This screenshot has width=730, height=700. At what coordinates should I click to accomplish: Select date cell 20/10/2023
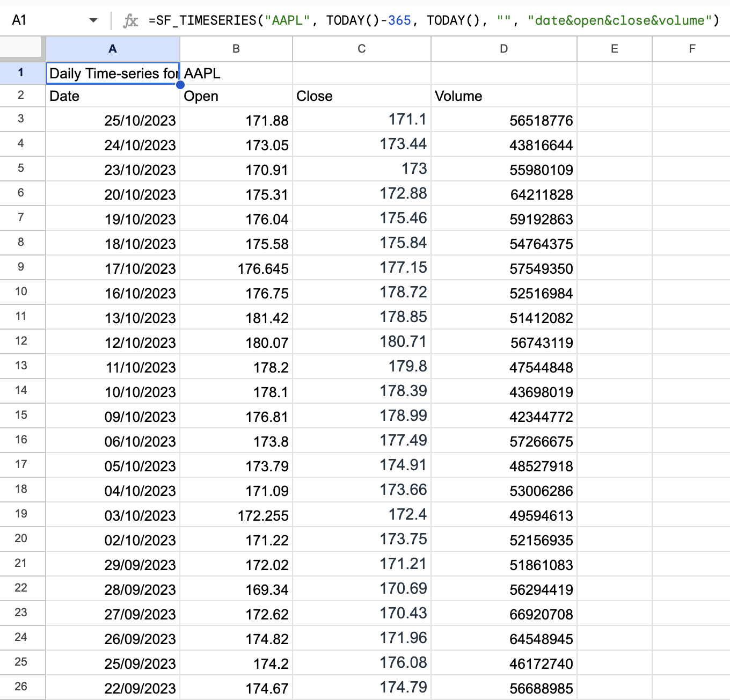113,193
